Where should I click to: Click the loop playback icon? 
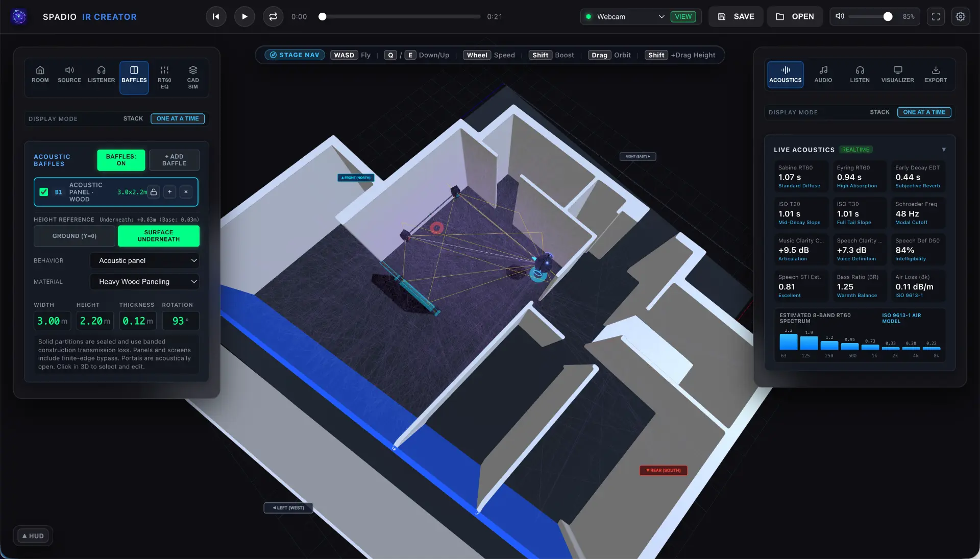tap(273, 17)
